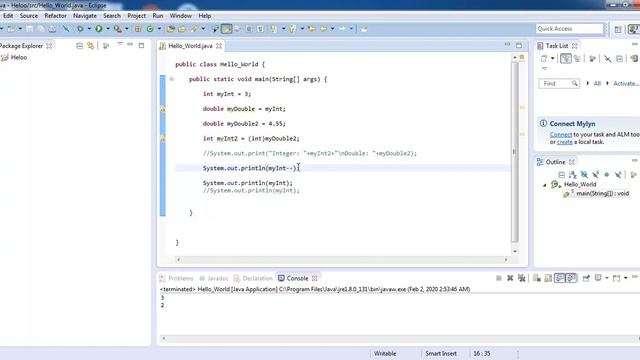Open the Source menu
This screenshot has width=640, height=360.
click(29, 16)
